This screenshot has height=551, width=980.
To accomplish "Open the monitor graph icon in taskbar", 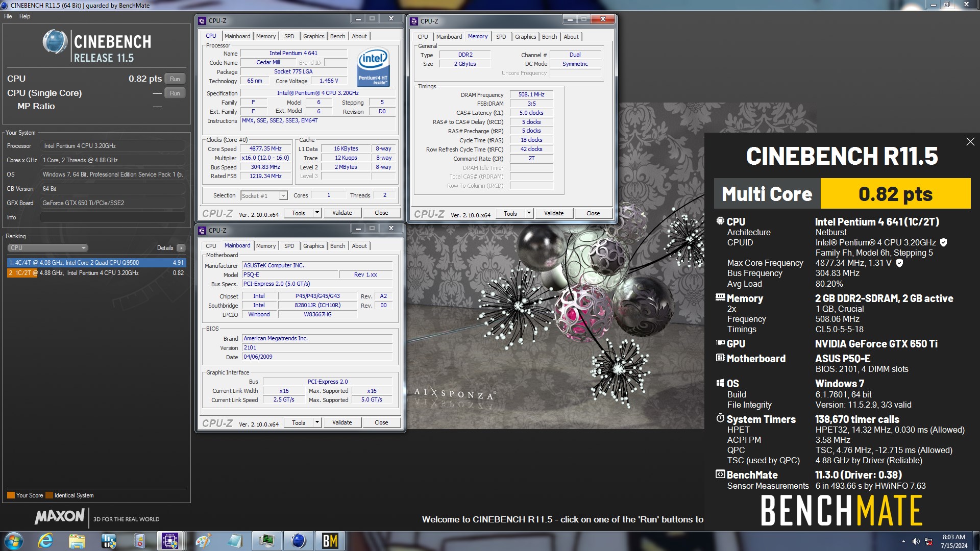I will 266,541.
